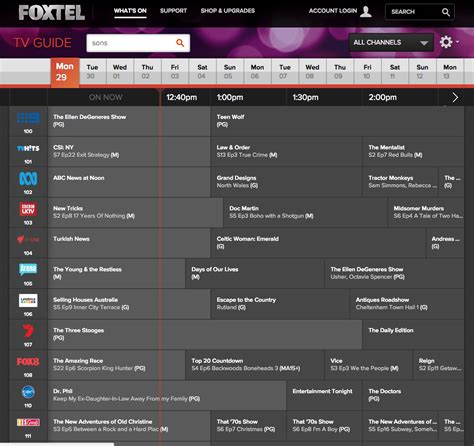Open The Mentalist Red Bulls listing
Image resolution: width=474 pixels, height=446 pixels.
click(413, 152)
